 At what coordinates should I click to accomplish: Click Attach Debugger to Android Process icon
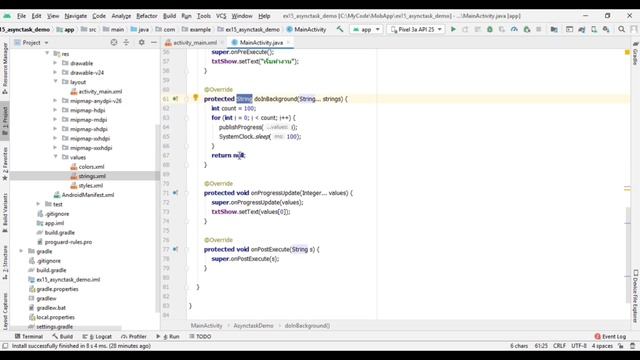(527, 29)
